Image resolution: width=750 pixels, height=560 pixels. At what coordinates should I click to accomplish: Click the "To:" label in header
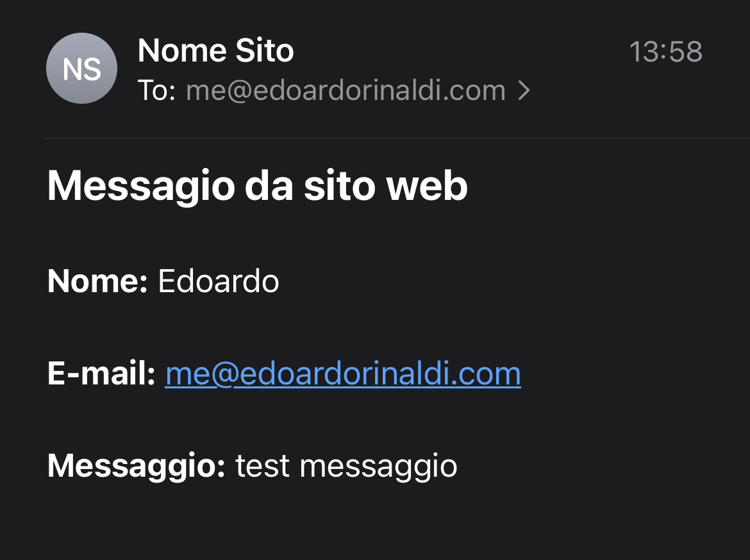click(x=156, y=91)
